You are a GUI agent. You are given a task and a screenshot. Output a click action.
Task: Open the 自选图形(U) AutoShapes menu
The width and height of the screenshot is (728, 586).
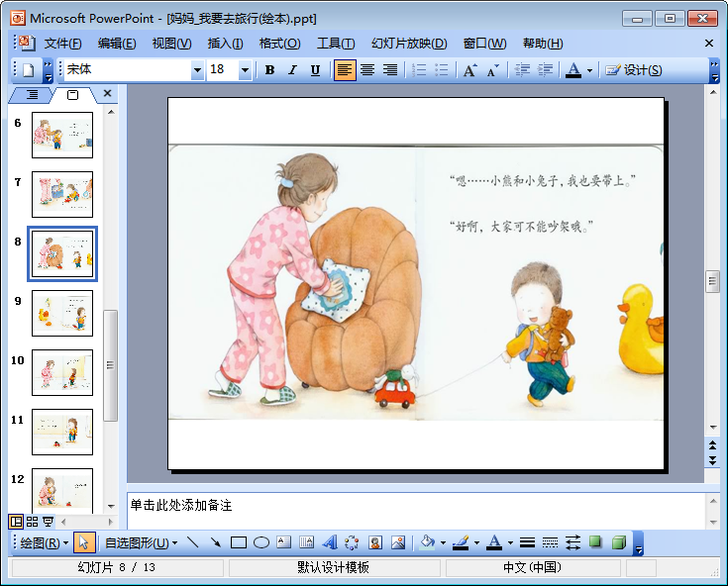[141, 542]
